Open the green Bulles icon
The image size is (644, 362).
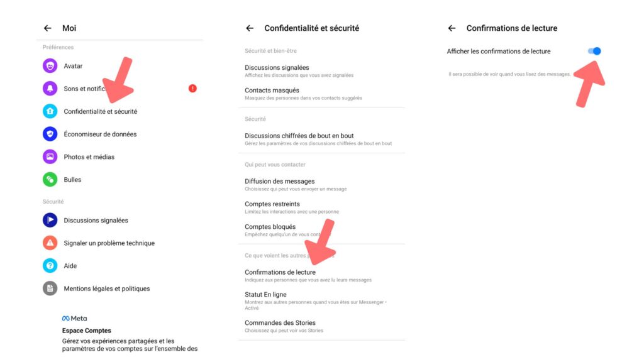pyautogui.click(x=50, y=179)
